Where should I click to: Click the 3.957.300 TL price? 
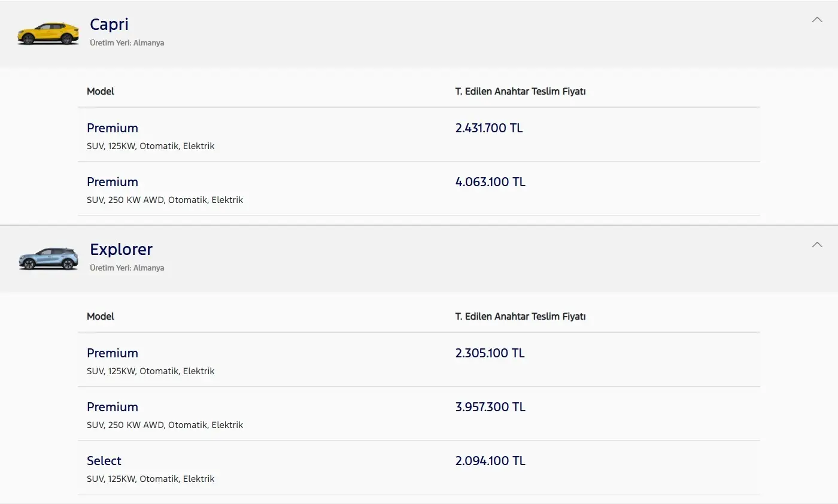point(490,407)
